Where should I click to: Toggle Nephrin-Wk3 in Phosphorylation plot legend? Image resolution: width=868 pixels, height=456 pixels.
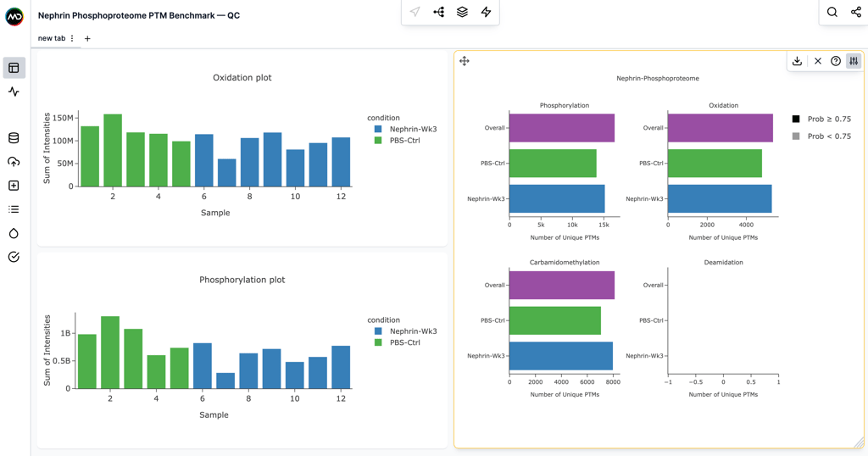[406, 331]
